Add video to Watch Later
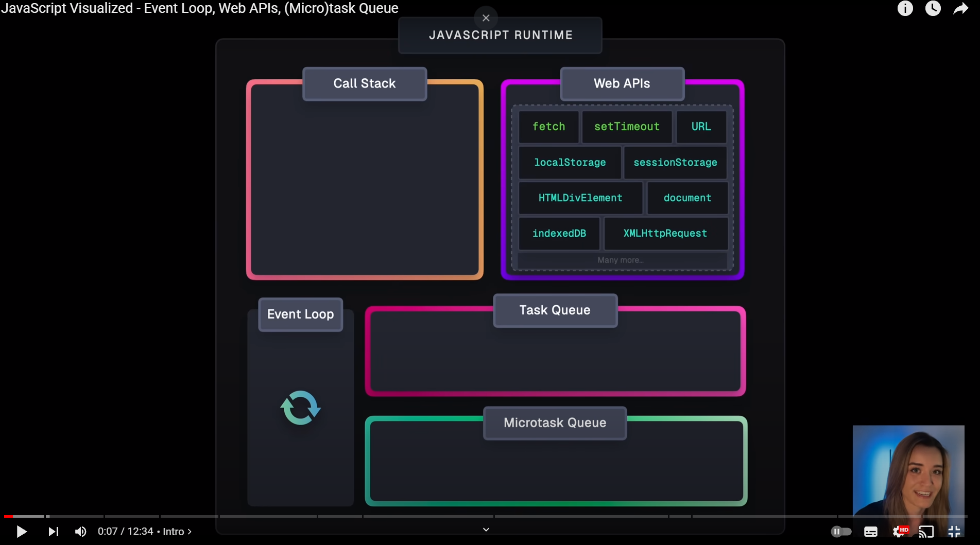The width and height of the screenshot is (980, 545). (x=933, y=8)
